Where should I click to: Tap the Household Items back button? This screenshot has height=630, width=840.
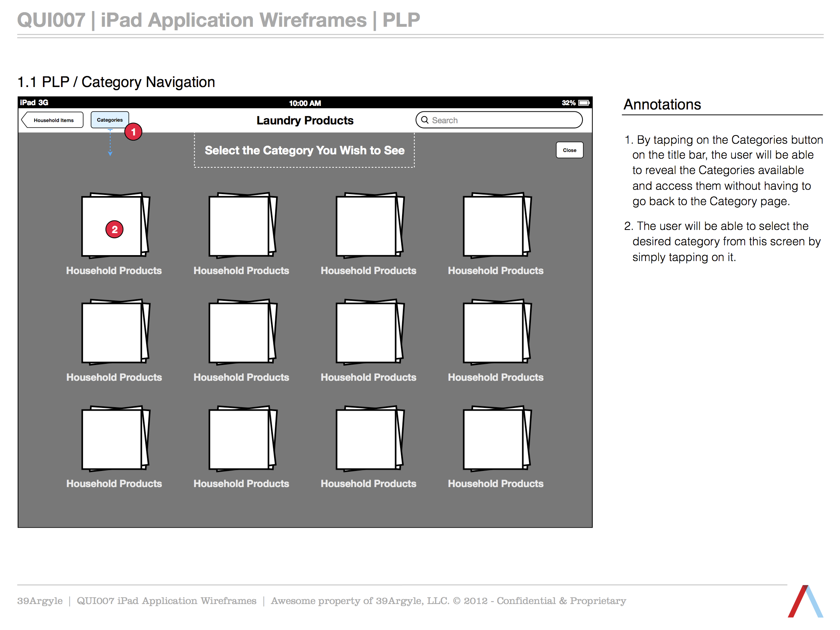tap(53, 120)
